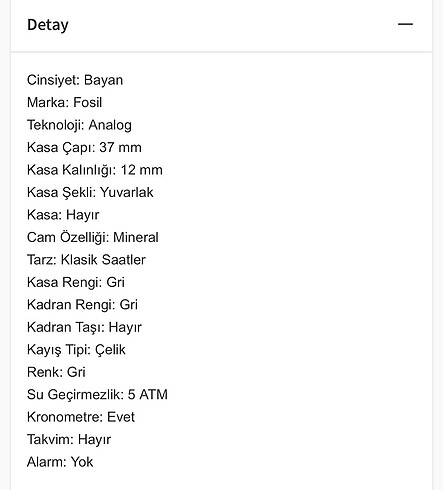Click Su Geçirmezlik: 5 ATM row
Viewport: 443px width, 490px height.
[x=97, y=395]
